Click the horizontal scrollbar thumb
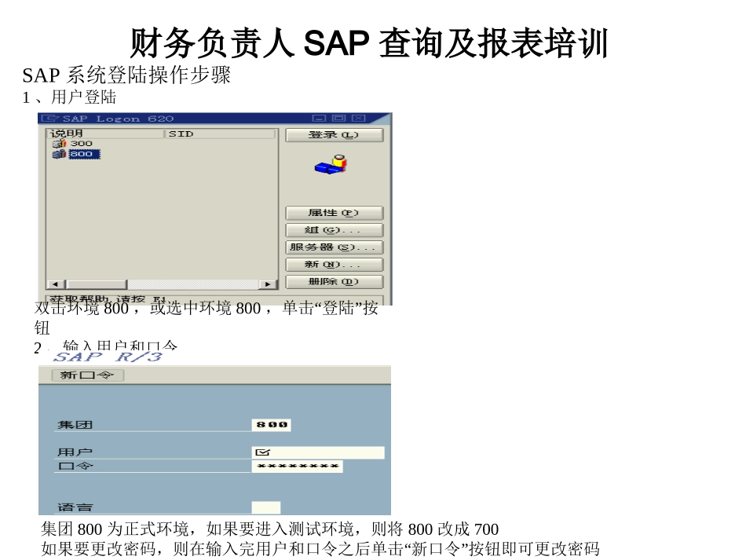 coord(97,284)
